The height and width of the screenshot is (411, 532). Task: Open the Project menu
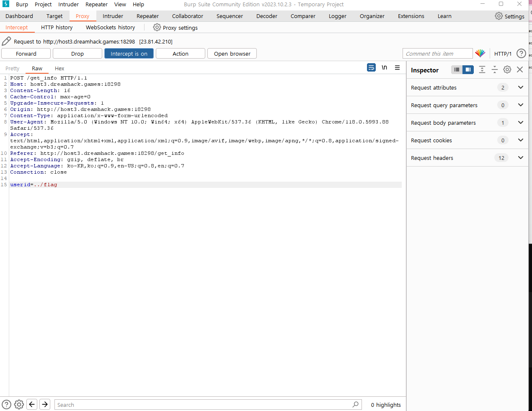43,4
